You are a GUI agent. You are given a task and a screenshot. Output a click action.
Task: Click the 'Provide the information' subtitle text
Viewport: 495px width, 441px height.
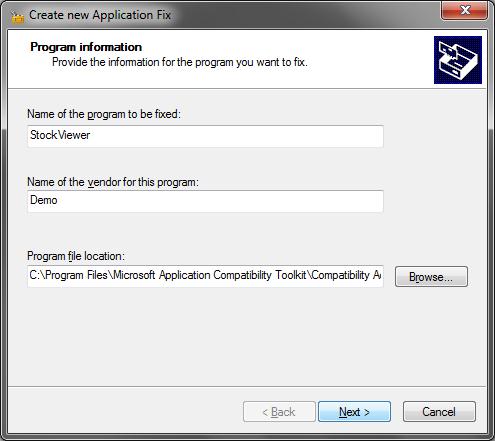[180, 62]
